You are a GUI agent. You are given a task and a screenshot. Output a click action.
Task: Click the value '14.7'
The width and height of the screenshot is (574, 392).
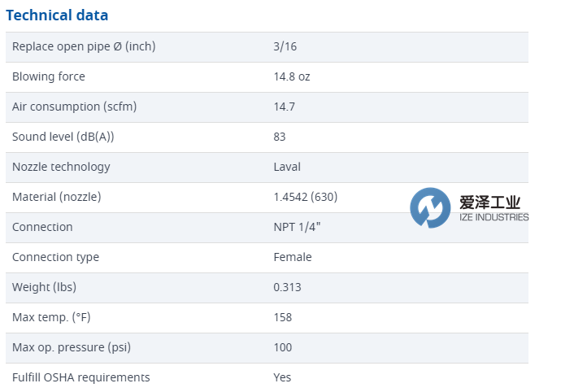pyautogui.click(x=284, y=107)
